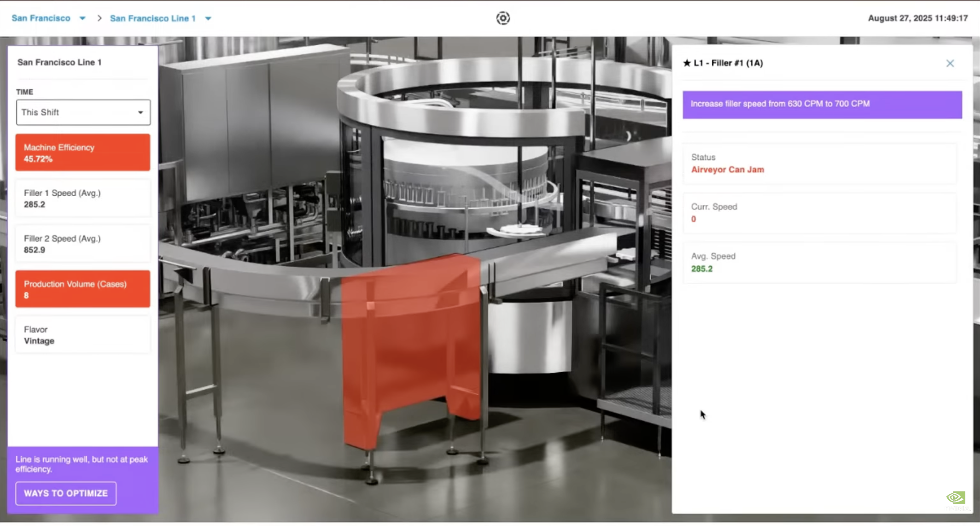Click the target recenter icon in top bar
Viewport: 980px width, 526px height.
pos(503,18)
